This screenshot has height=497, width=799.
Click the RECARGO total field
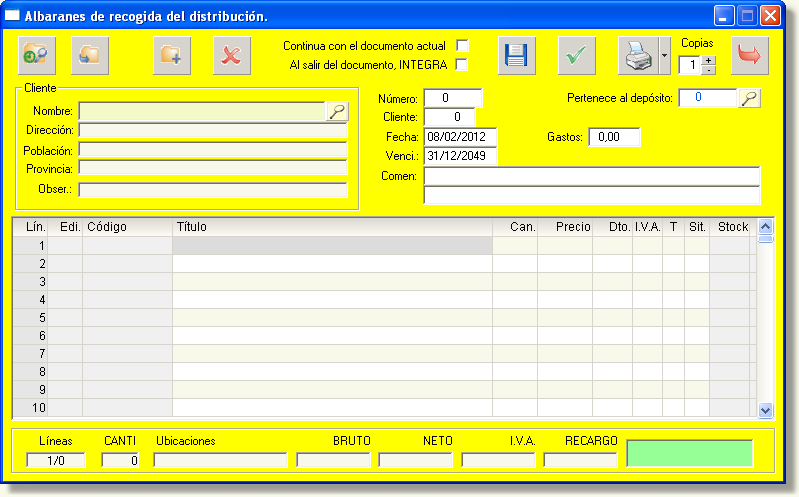[x=581, y=460]
